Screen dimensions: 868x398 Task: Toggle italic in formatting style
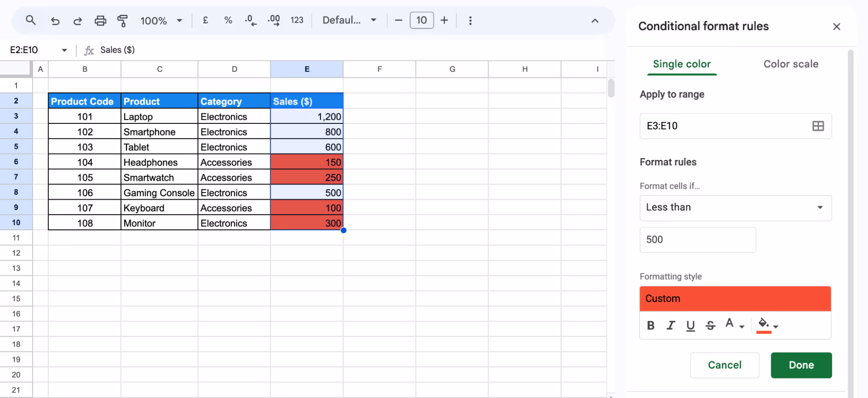point(670,325)
